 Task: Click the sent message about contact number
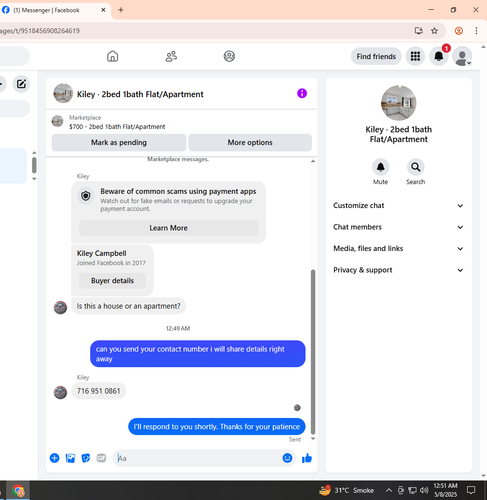197,354
